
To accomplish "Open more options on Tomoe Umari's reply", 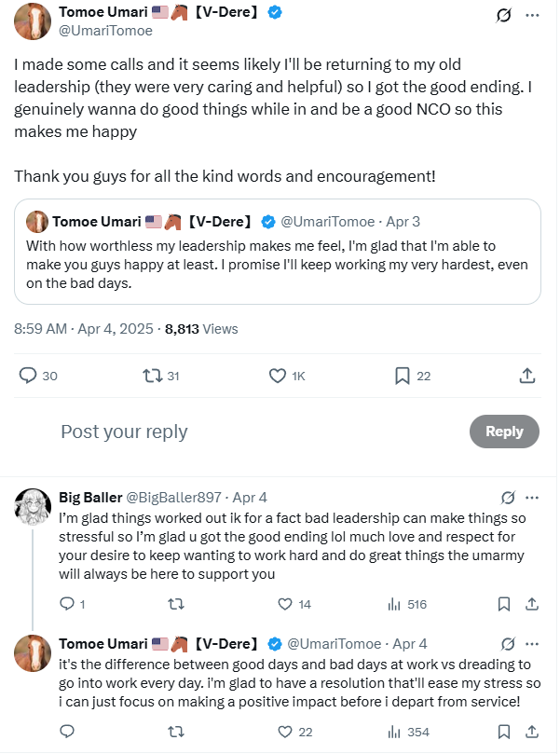I will coord(532,644).
